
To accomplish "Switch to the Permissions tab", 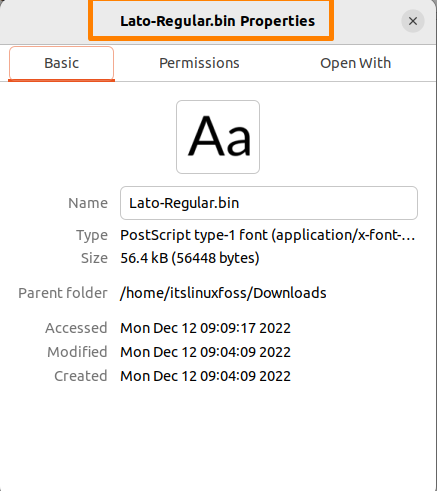I will pyautogui.click(x=199, y=63).
